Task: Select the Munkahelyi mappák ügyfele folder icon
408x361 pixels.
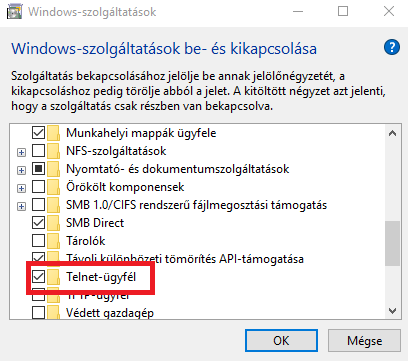Action: 53,133
